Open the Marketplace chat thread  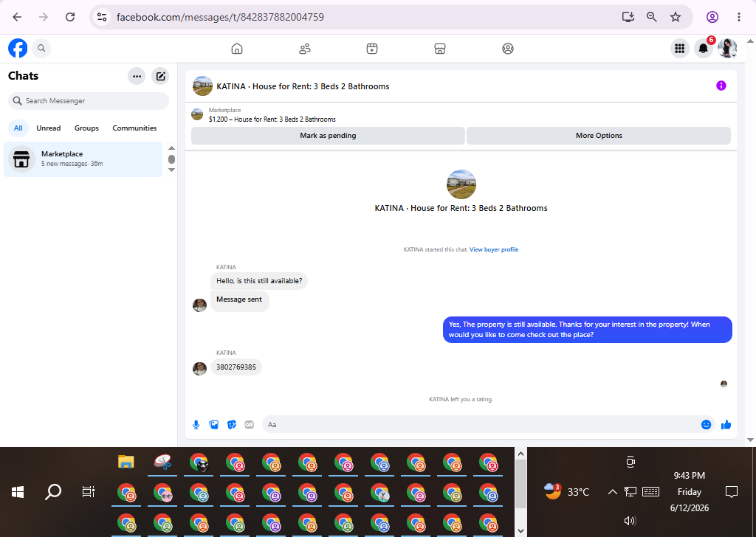pyautogui.click(x=83, y=159)
